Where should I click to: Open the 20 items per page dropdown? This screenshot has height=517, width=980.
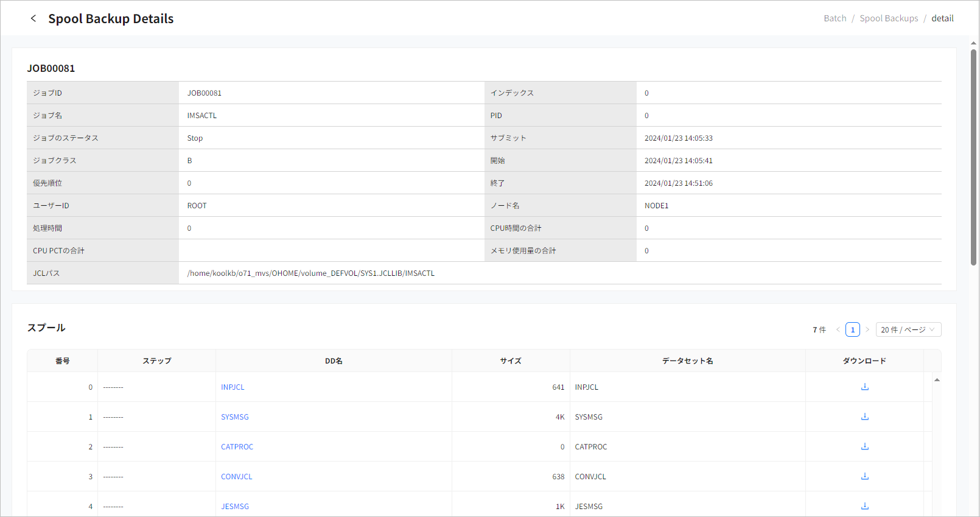point(908,329)
